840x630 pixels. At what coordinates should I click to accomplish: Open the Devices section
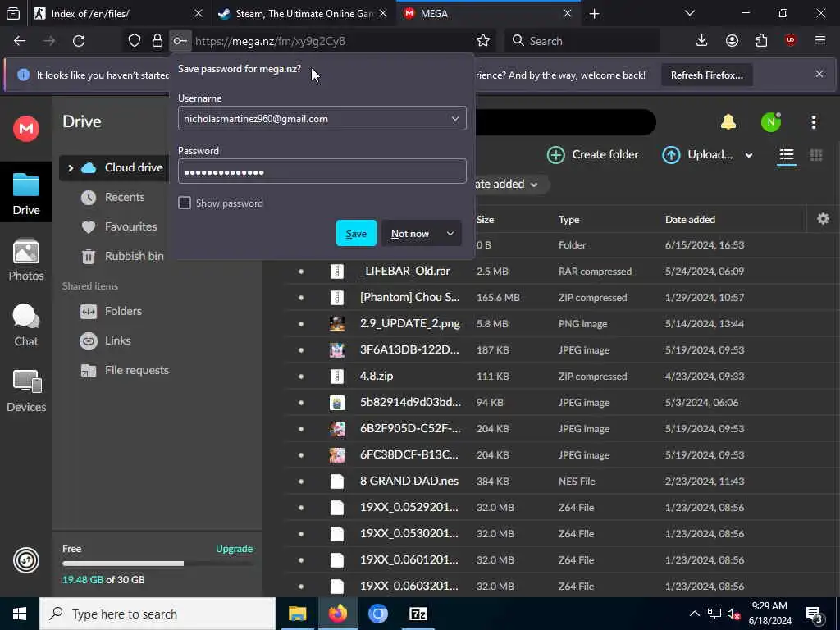(x=25, y=391)
